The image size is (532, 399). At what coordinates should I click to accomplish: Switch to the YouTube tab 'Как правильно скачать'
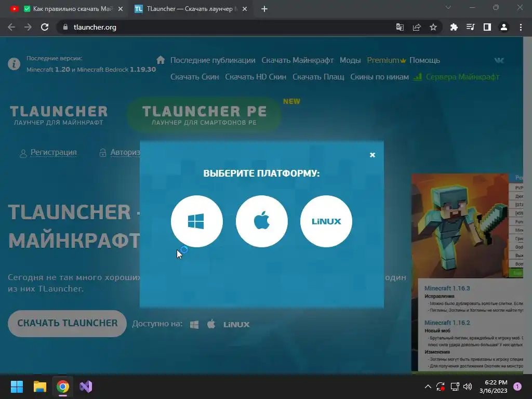pyautogui.click(x=67, y=9)
